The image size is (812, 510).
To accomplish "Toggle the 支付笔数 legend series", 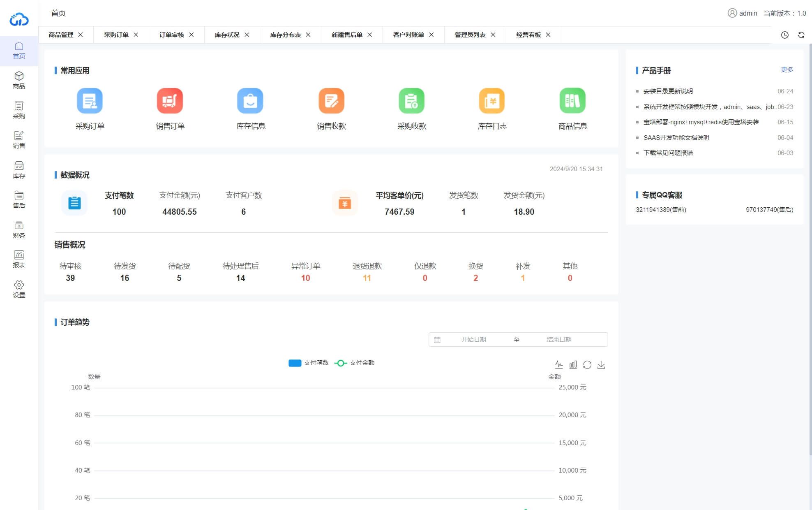I will point(309,363).
